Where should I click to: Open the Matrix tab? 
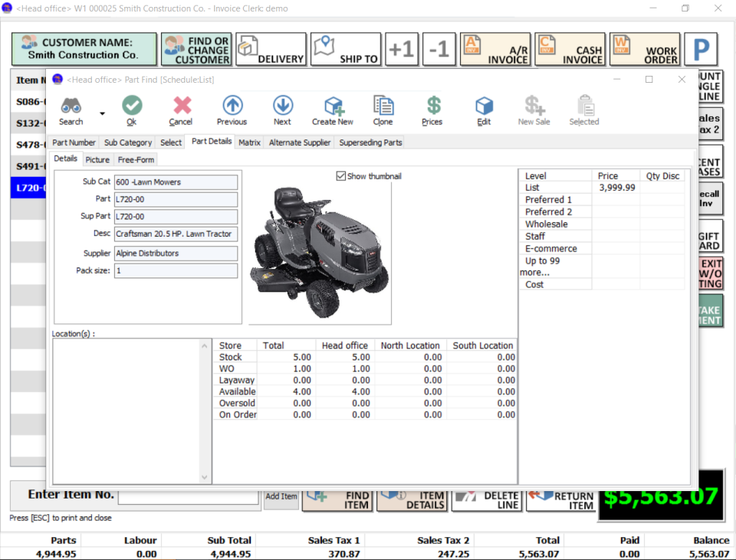pyautogui.click(x=249, y=142)
